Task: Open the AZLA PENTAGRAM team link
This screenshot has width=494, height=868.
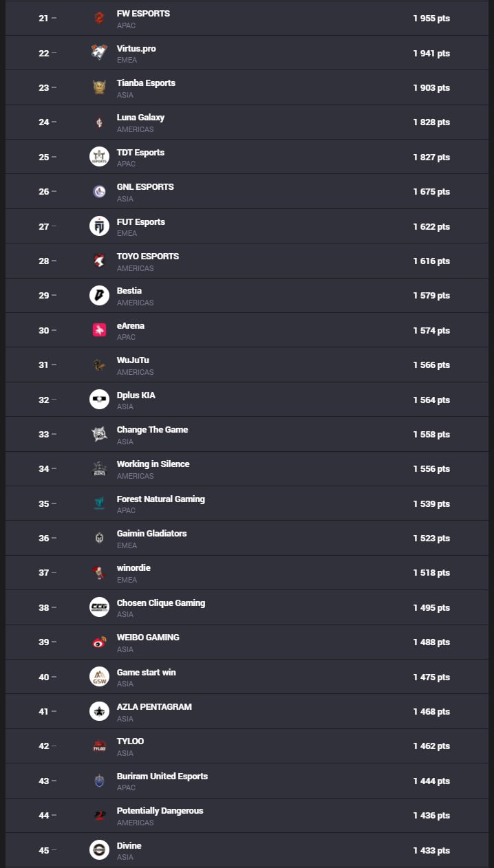Action: (x=154, y=707)
